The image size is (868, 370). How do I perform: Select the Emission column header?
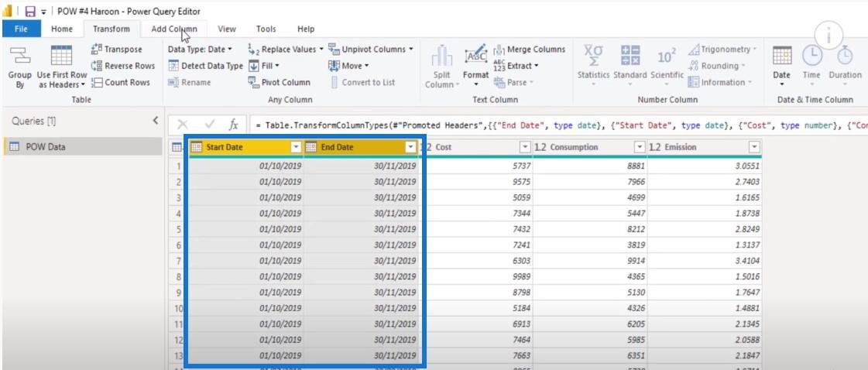click(704, 147)
